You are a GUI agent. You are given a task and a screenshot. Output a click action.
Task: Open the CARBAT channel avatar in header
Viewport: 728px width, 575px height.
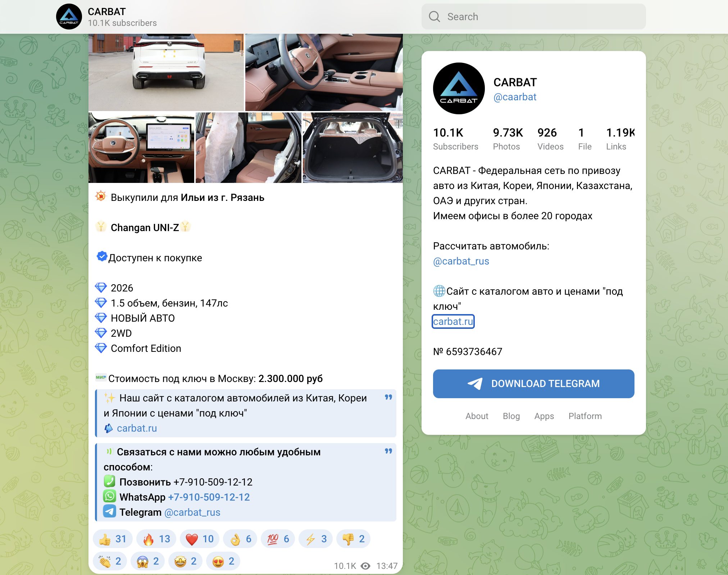[x=69, y=17]
